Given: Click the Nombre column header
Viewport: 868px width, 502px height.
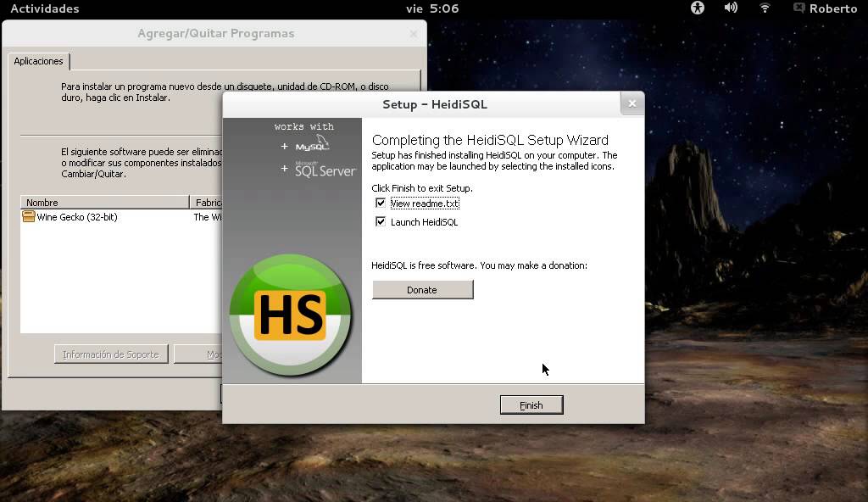Looking at the screenshot, I should 104,202.
